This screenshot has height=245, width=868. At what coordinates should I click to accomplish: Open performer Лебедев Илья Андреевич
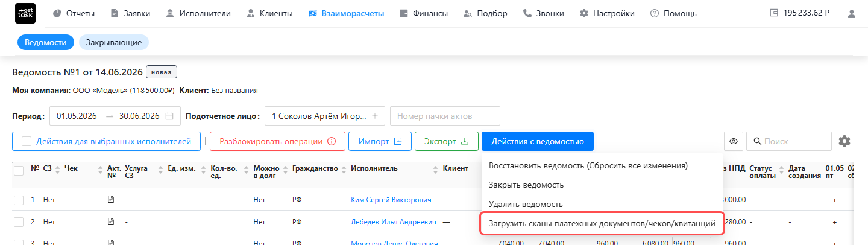click(x=393, y=222)
